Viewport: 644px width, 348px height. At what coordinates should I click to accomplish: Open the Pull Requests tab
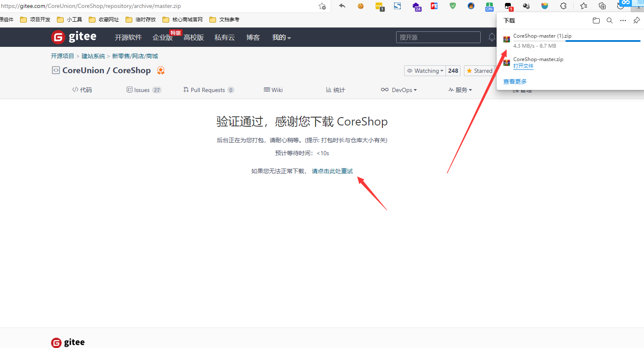click(x=208, y=90)
